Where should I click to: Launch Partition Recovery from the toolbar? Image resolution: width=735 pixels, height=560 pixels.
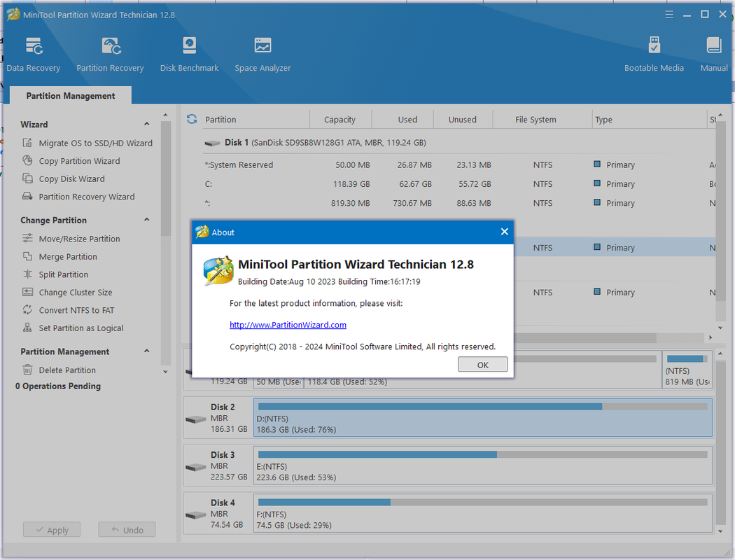[x=110, y=55]
